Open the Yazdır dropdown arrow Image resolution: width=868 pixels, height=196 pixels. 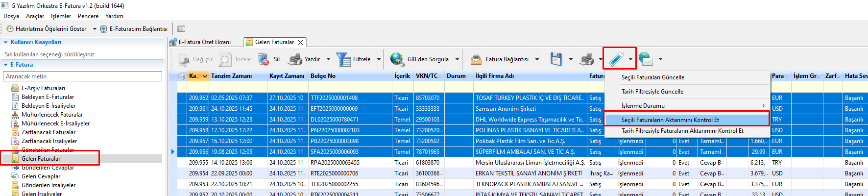point(328,59)
